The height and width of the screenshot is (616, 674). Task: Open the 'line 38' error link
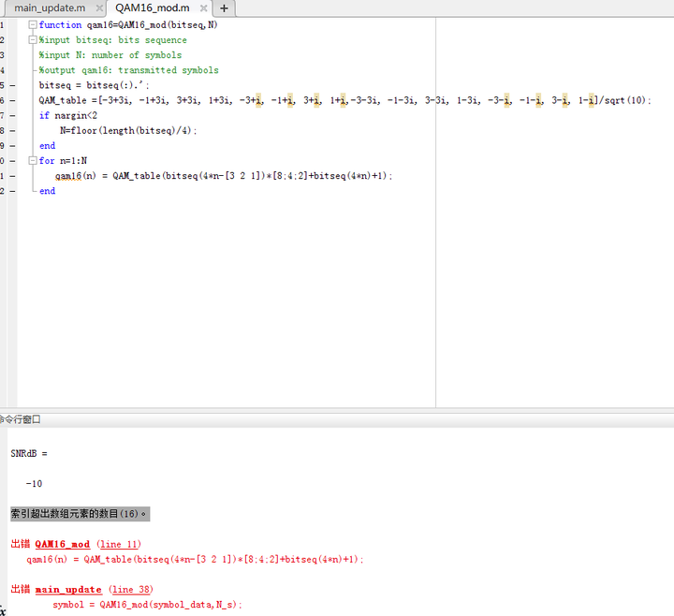point(131,590)
